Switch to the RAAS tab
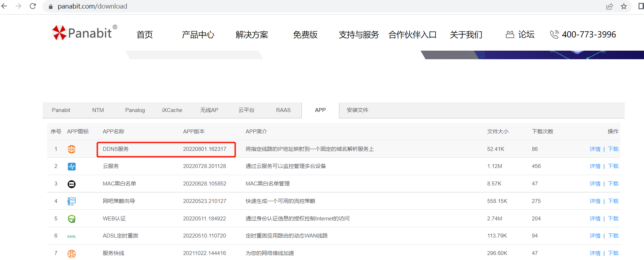 coord(283,110)
